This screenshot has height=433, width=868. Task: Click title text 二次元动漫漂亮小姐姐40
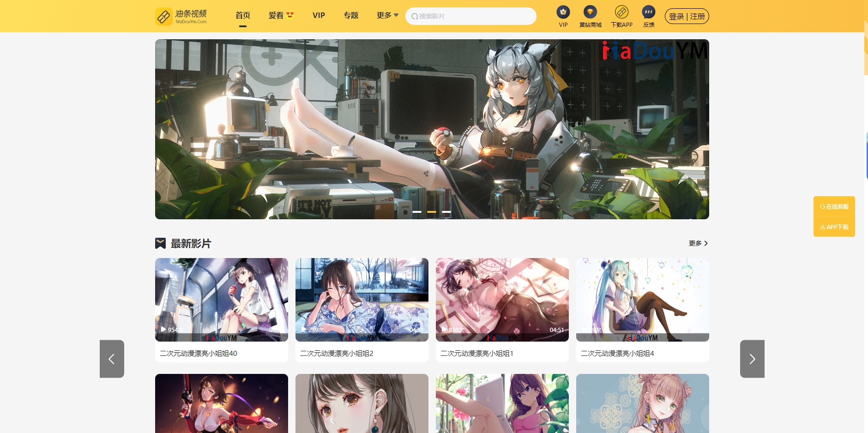(x=199, y=353)
